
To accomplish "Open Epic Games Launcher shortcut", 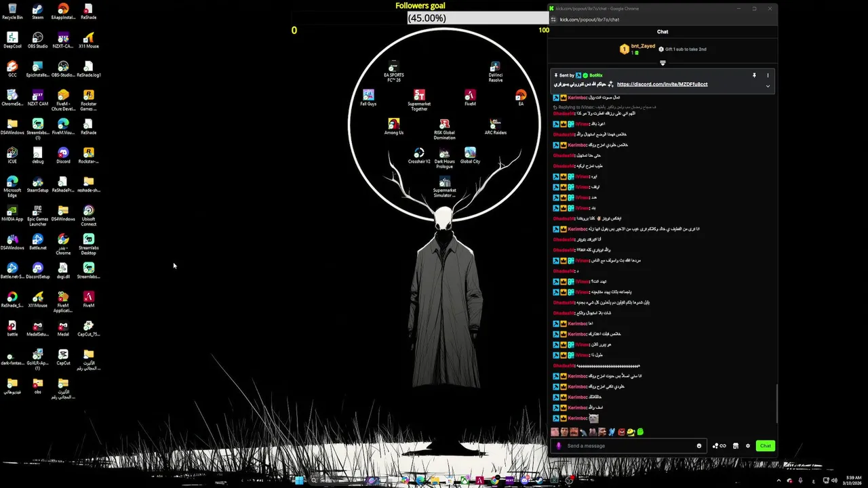I will point(38,216).
